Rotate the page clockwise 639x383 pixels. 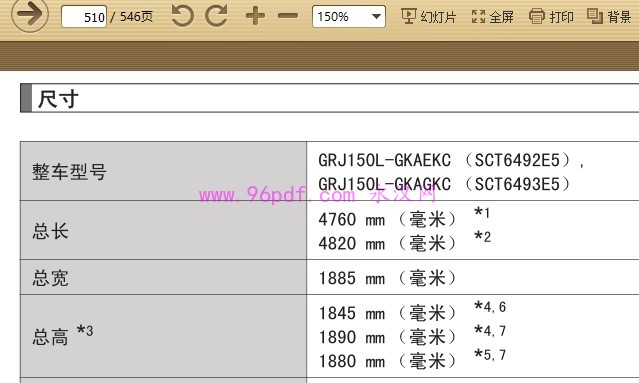[x=216, y=16]
